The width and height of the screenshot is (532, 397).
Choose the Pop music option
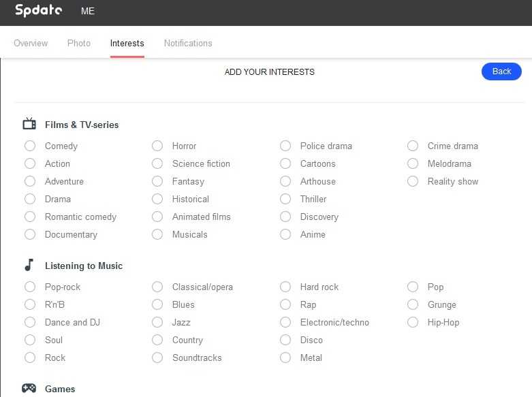click(x=413, y=287)
